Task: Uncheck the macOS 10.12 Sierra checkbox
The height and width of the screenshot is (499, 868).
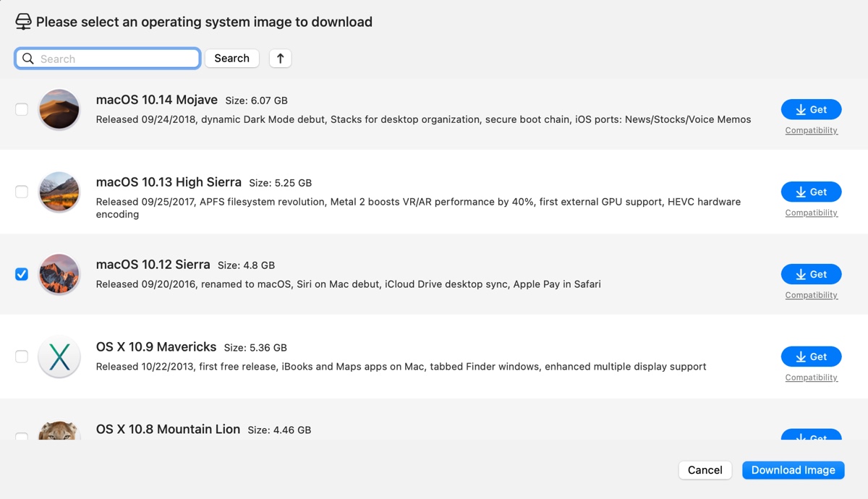Action: tap(22, 274)
